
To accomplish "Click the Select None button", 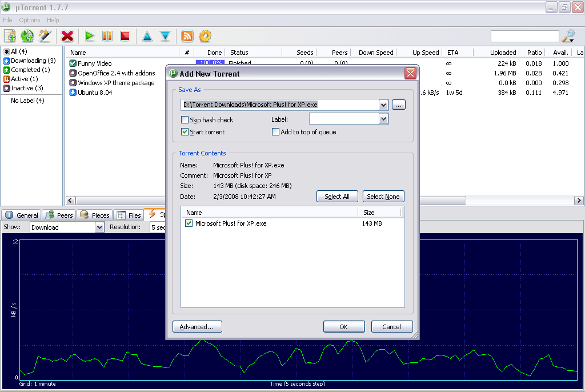I will point(383,196).
